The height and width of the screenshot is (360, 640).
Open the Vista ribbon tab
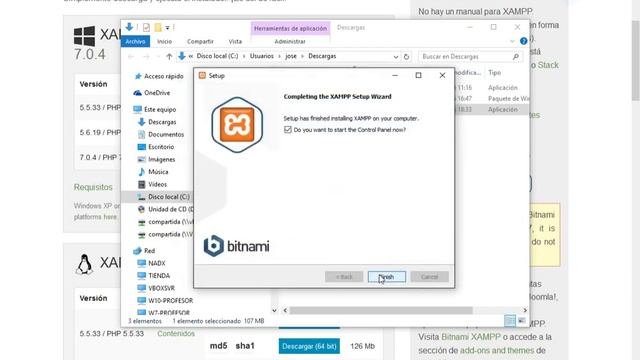pos(235,41)
